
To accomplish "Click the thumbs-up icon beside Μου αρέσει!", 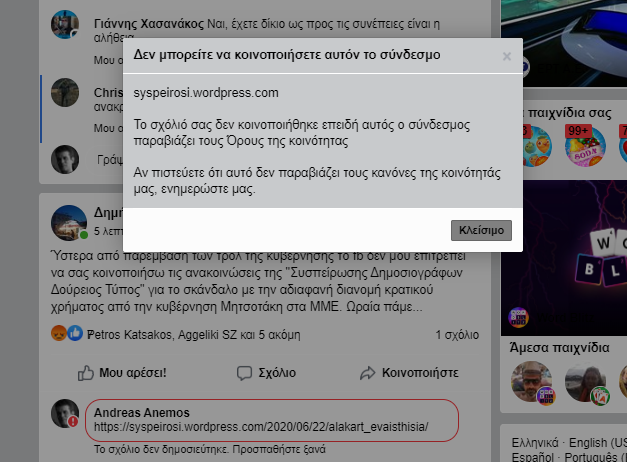I will point(86,373).
